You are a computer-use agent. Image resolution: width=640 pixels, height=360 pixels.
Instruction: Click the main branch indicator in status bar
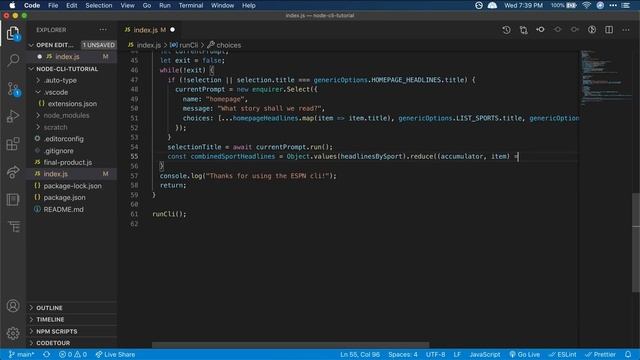click(22, 354)
